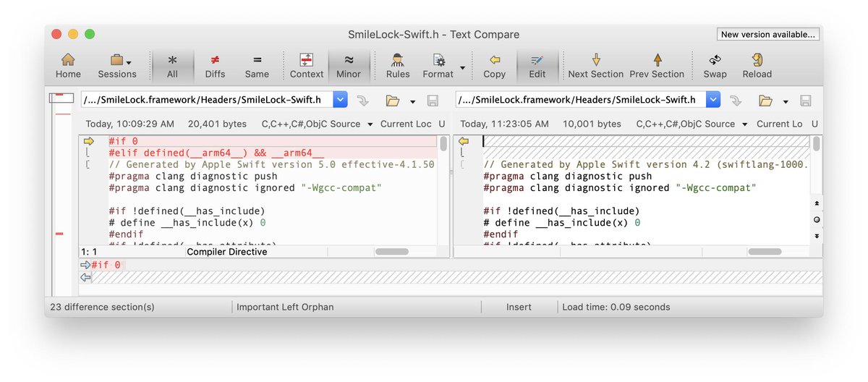Viewport: 868px width, 382px height.
Task: Open left file format C,C++,C#,ObjC Source dropdown
Action: click(x=317, y=124)
